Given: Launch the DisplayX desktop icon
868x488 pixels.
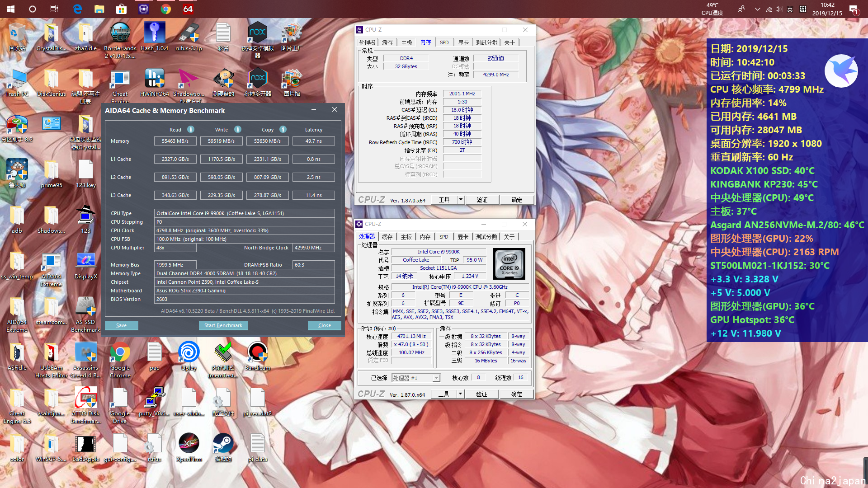Looking at the screenshot, I should (85, 265).
